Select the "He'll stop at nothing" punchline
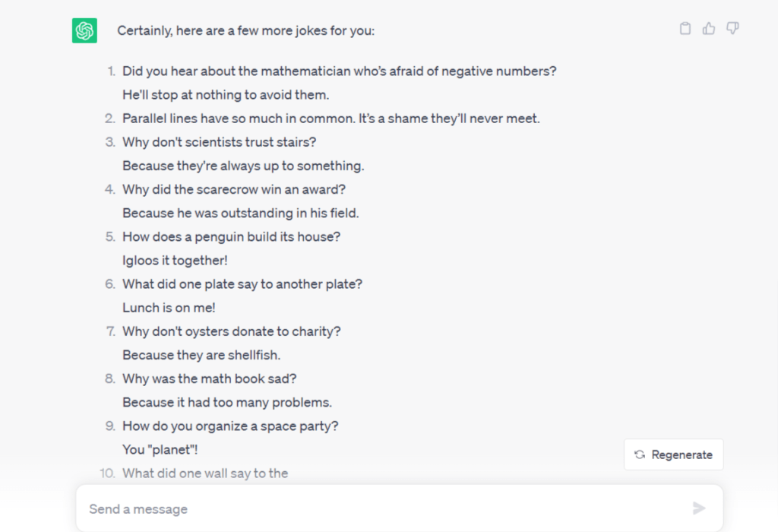This screenshot has width=778, height=532. [x=226, y=95]
